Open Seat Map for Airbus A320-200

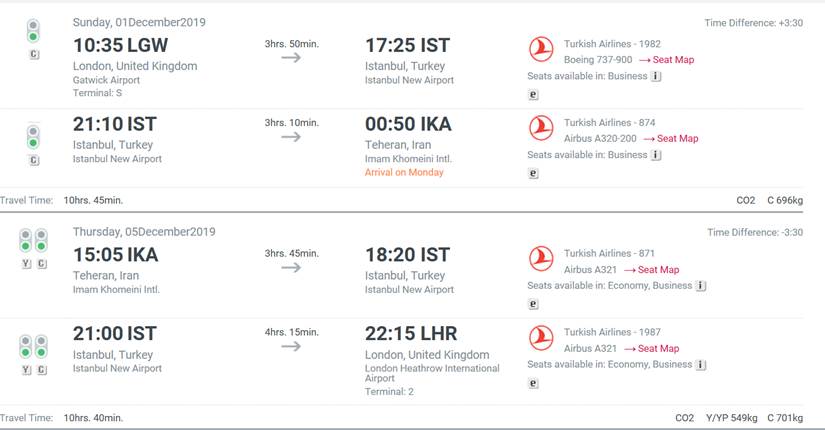tap(671, 139)
